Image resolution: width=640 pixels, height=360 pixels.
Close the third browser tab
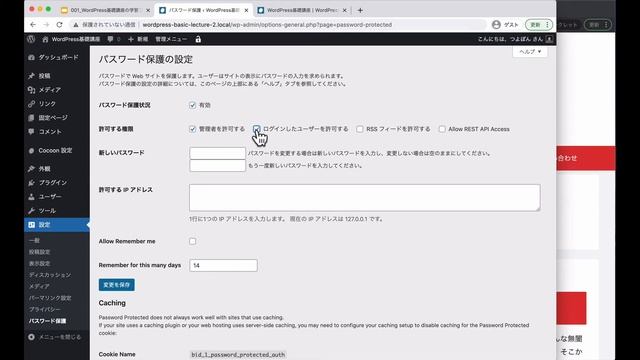344,10
